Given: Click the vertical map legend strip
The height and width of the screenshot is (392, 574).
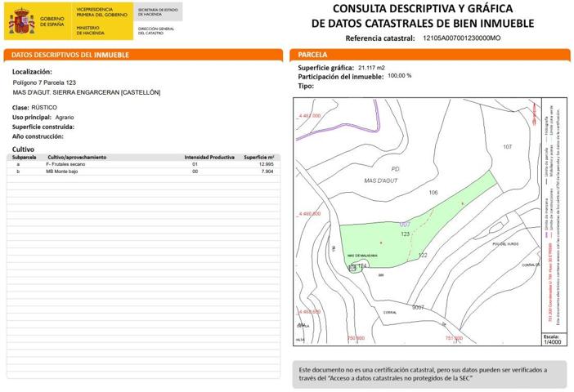Looking at the screenshot, I should [x=554, y=215].
